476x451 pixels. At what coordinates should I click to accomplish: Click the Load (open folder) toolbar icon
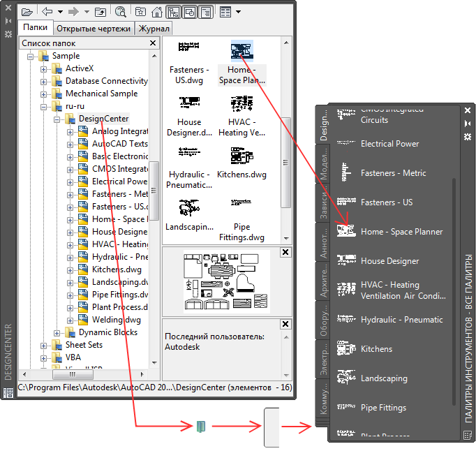click(x=27, y=12)
